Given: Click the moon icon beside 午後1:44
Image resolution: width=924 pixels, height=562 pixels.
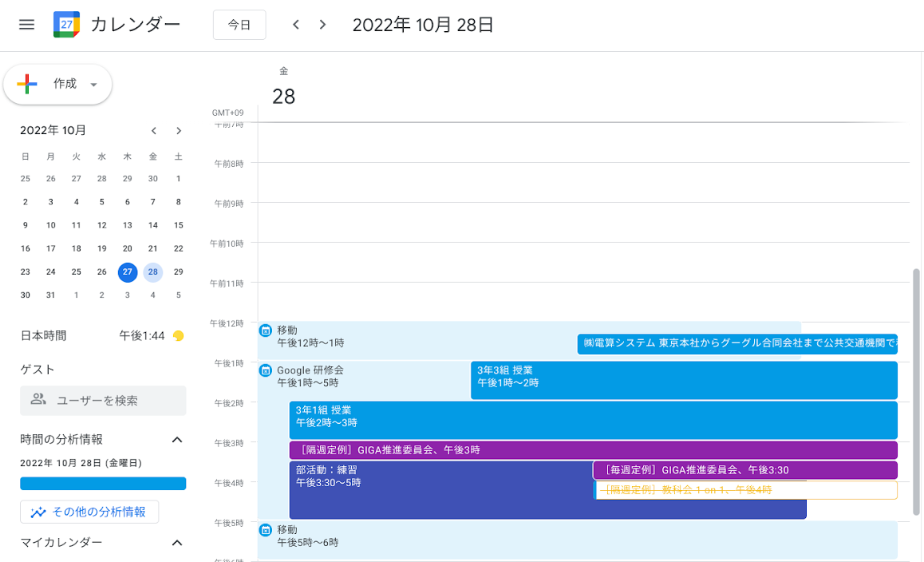Looking at the screenshot, I should 178,336.
